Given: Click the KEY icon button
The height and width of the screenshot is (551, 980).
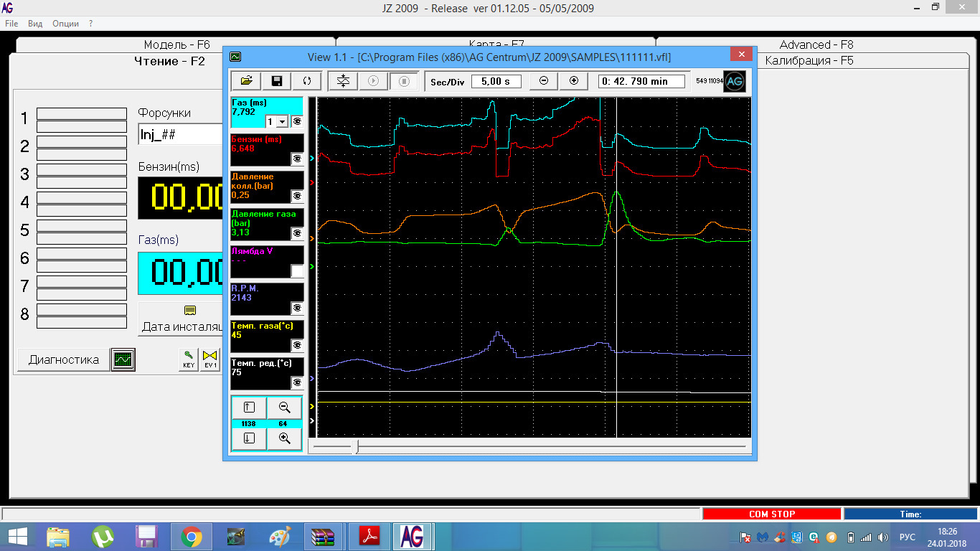Looking at the screenshot, I should click(x=188, y=359).
